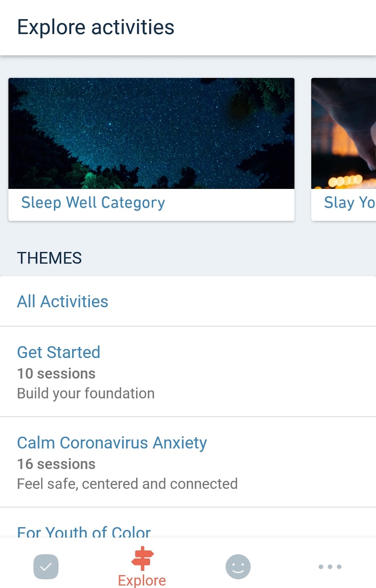
Task: Select All Activities theme
Action: tap(63, 302)
